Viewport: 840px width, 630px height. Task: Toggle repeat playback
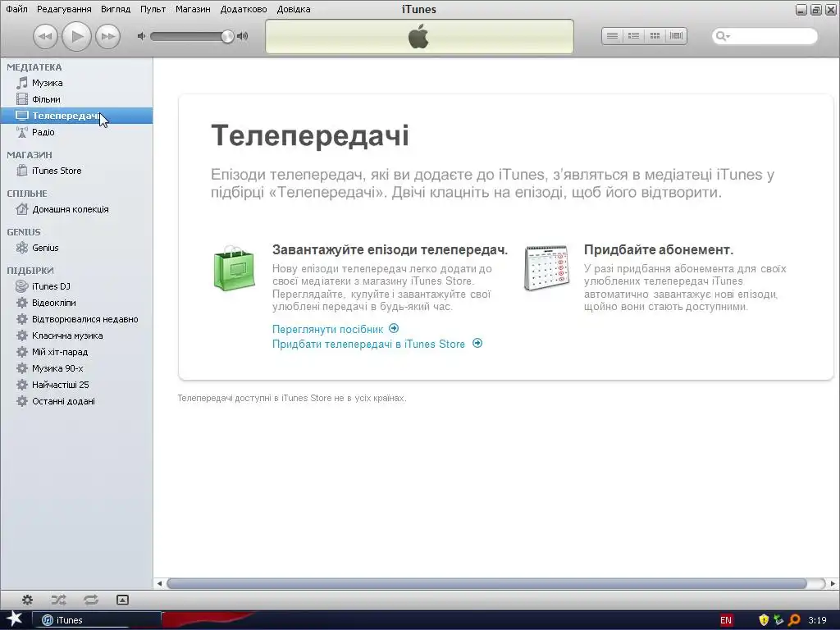coord(90,600)
